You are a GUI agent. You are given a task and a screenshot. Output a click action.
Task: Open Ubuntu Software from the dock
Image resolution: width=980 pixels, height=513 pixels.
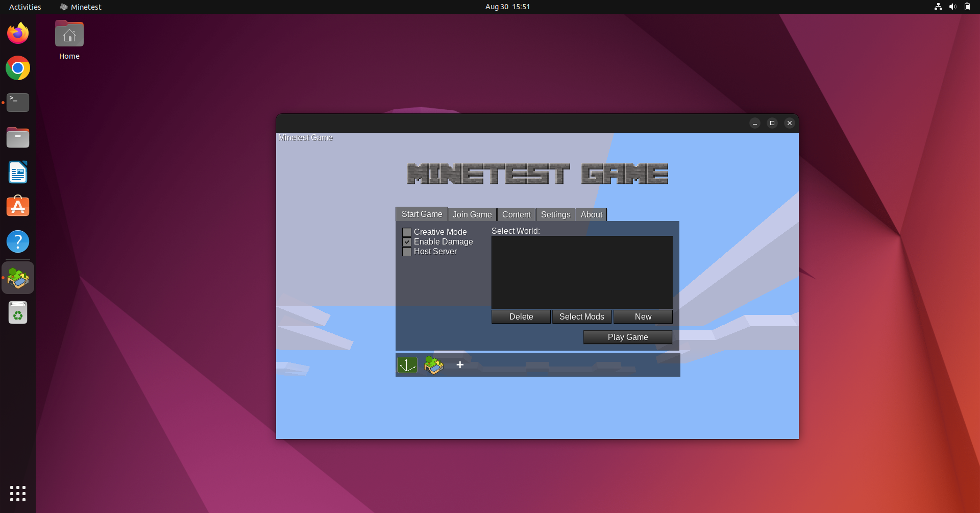pyautogui.click(x=17, y=206)
